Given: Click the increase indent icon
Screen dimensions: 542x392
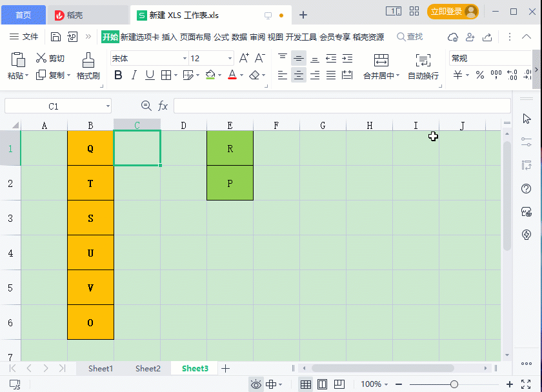Looking at the screenshot, I should (347, 59).
